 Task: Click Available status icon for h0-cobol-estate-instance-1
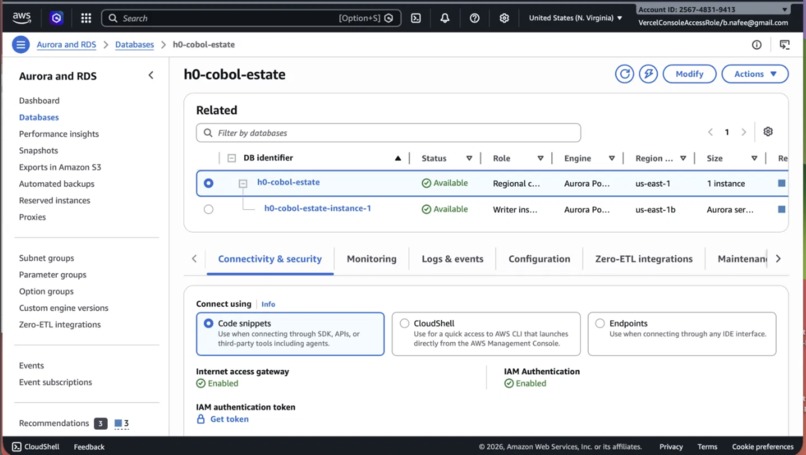coord(426,209)
